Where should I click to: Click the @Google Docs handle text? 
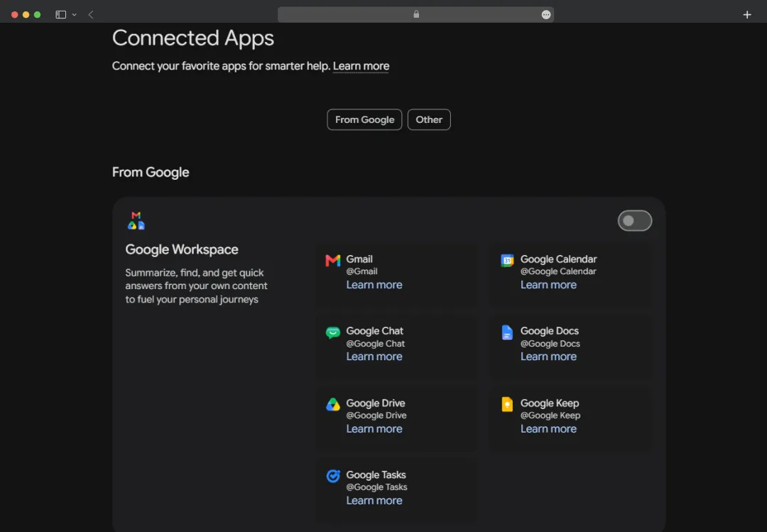[550, 344]
